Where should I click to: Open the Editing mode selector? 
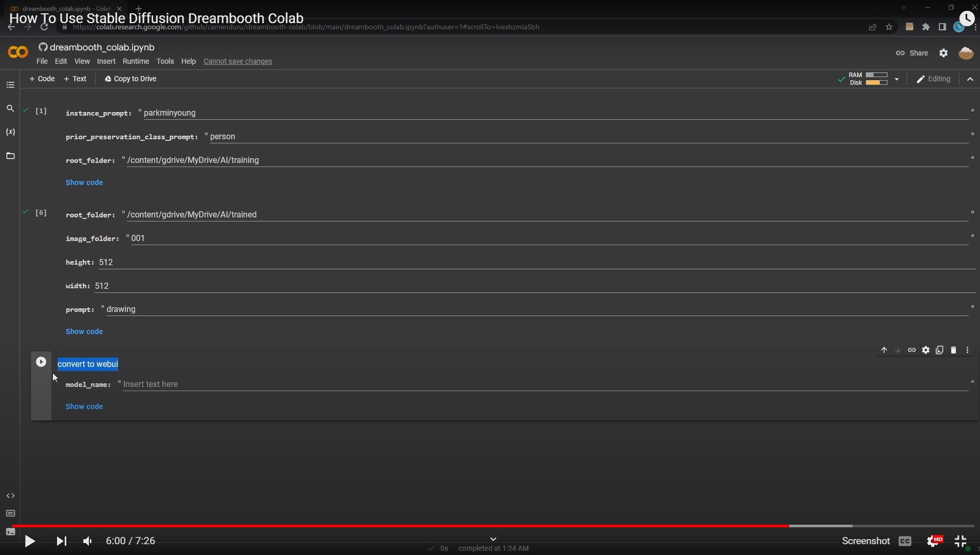point(934,79)
